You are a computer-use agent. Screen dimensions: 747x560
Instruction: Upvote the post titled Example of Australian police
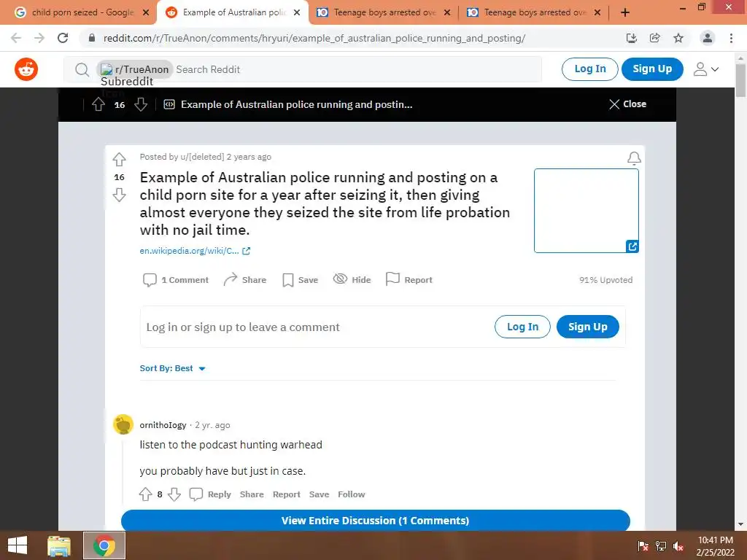click(x=119, y=159)
